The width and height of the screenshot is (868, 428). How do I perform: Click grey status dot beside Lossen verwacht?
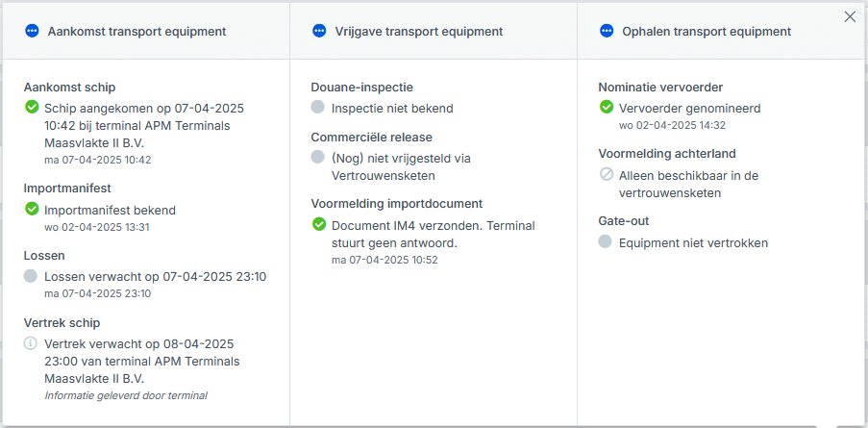32,276
